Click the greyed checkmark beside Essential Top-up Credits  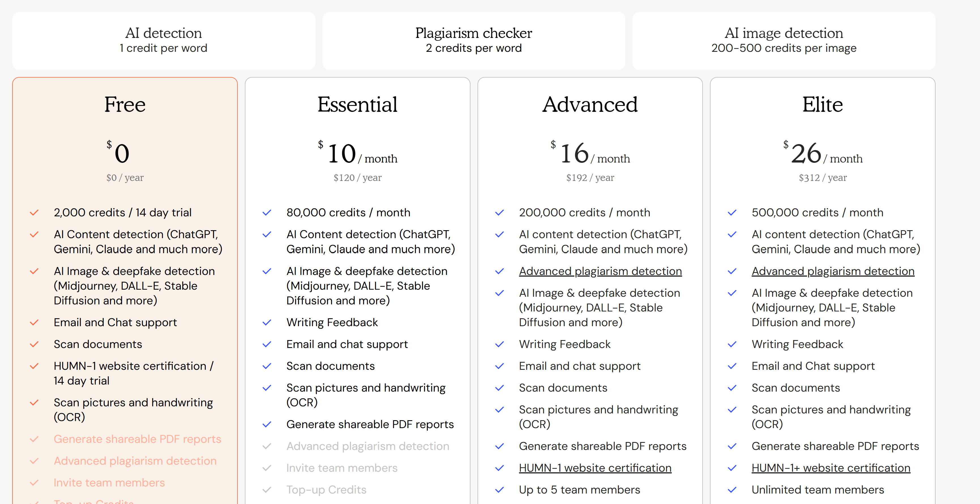pyautogui.click(x=267, y=490)
